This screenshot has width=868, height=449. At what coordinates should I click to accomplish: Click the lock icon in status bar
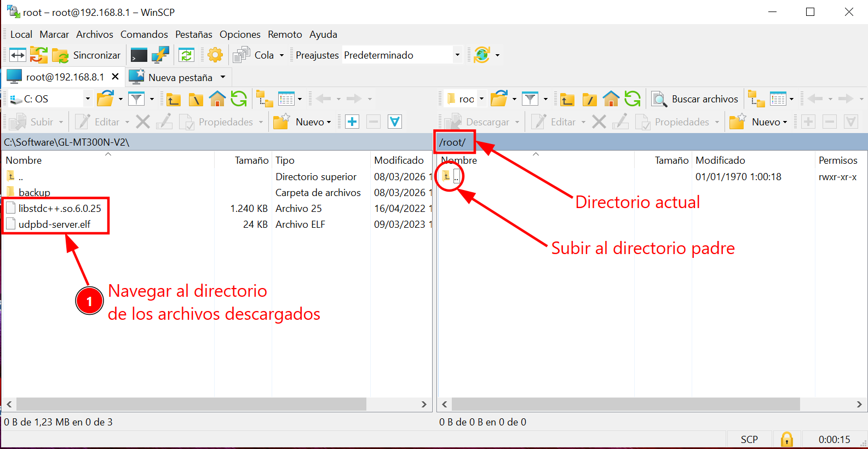point(787,439)
